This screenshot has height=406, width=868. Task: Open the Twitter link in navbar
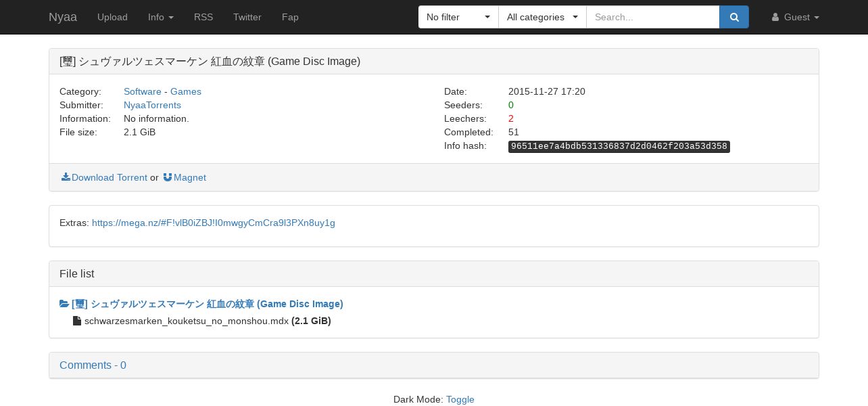[247, 17]
